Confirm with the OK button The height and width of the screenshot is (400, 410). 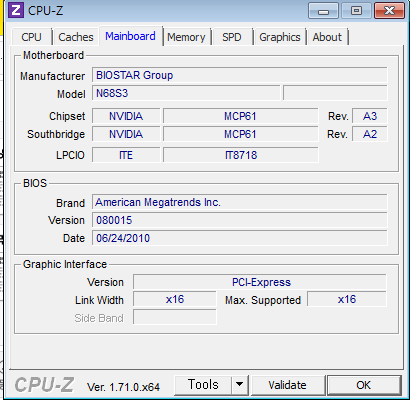364,385
